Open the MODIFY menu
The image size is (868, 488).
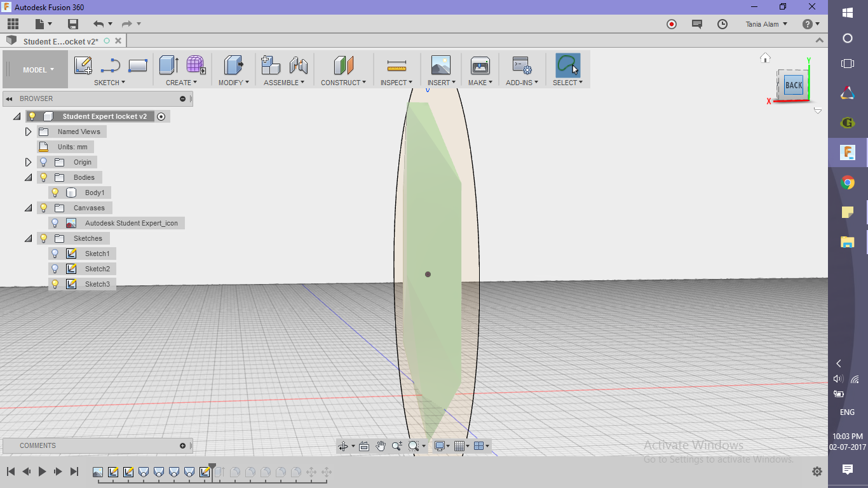[x=233, y=83]
